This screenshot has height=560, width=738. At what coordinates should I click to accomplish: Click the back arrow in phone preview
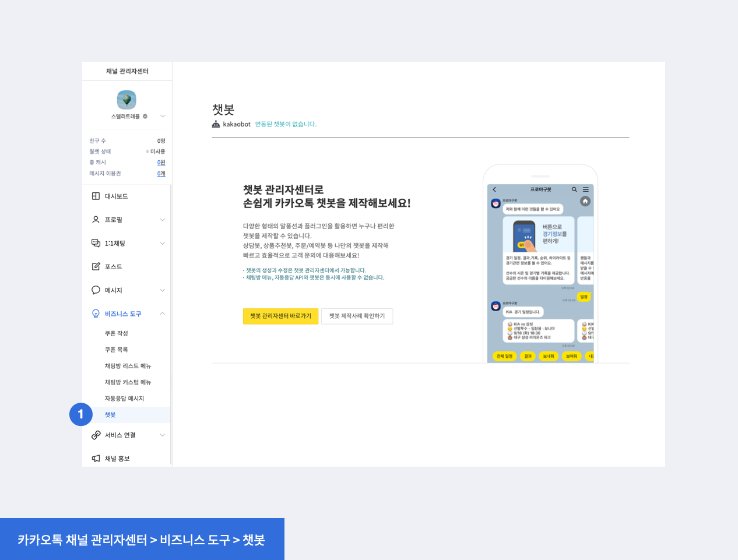click(494, 189)
